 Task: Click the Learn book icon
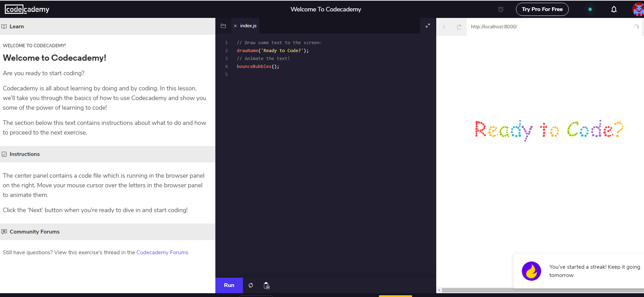(4, 27)
